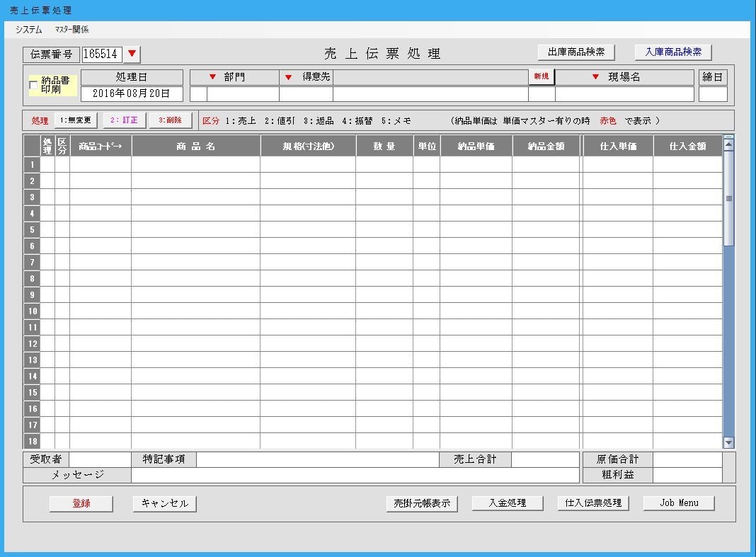Open the マスター関係 menu
The width and height of the screenshot is (756, 557).
tap(71, 30)
